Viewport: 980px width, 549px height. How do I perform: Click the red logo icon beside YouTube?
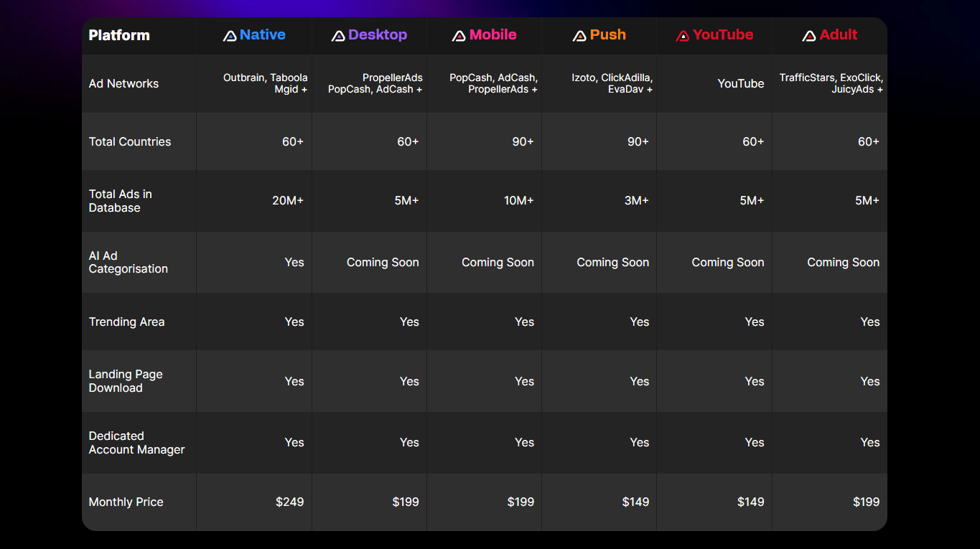point(683,36)
